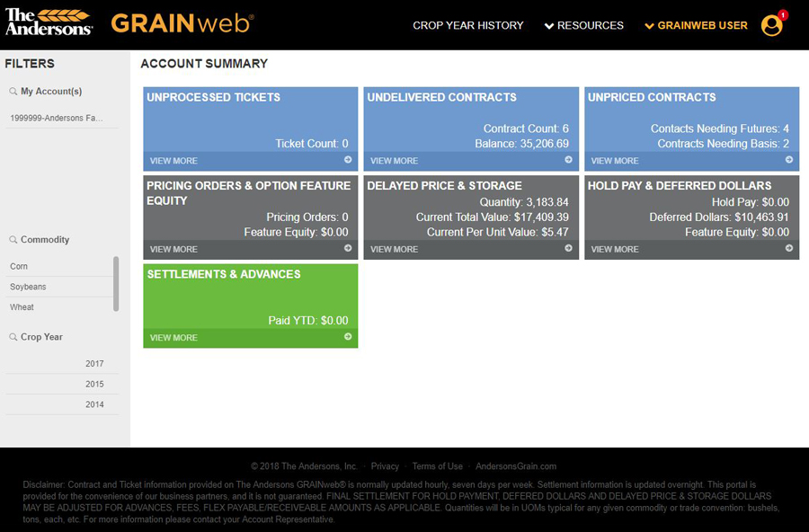Image resolution: width=809 pixels, height=532 pixels.
Task: Click the Hold Pay & Deferred Dollars title
Action: pos(680,186)
